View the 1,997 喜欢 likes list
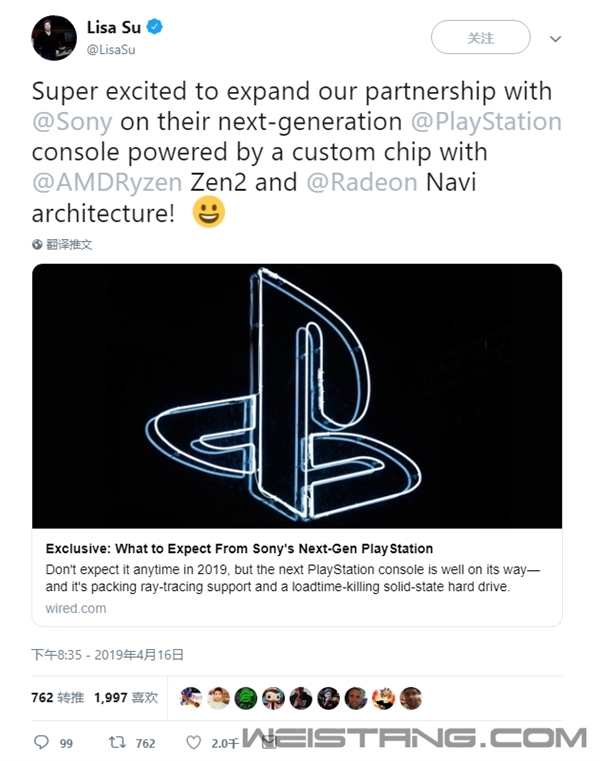Screen dimensions: 600x761 click(126, 698)
